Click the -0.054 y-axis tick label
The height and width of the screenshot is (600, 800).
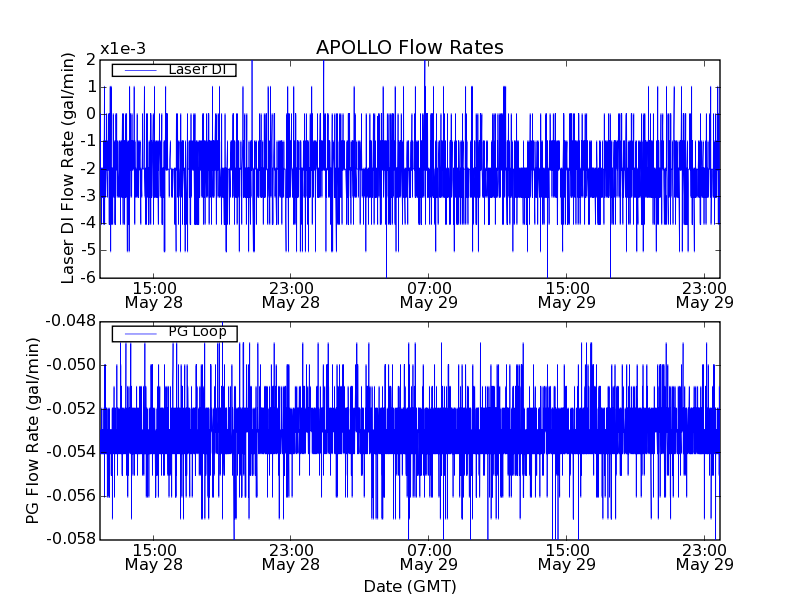coord(69,452)
